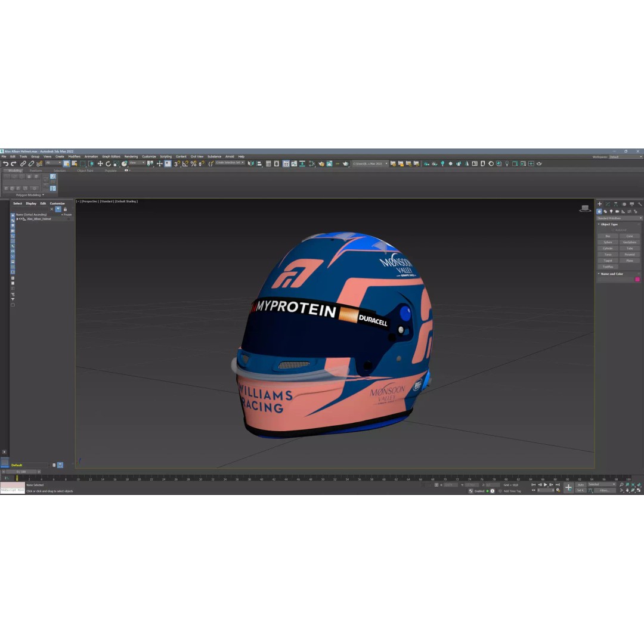
Task: Open the Shapes category in Create panel
Action: coord(605,212)
